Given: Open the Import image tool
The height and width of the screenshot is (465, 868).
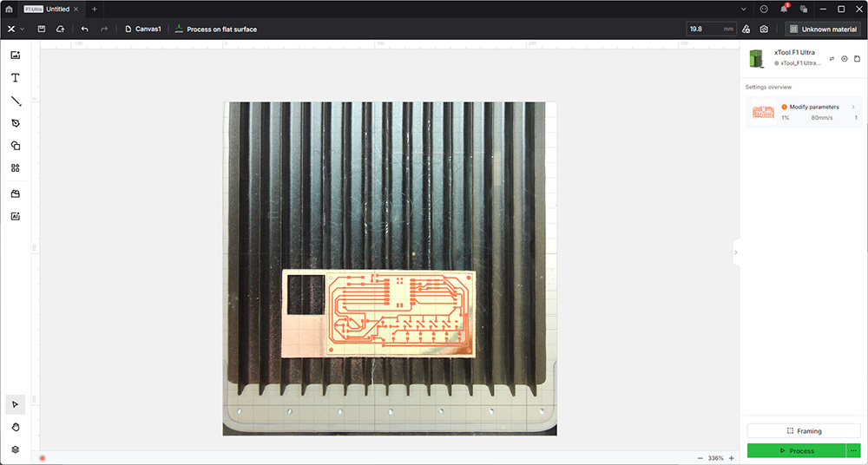Looking at the screenshot, I should [x=16, y=55].
